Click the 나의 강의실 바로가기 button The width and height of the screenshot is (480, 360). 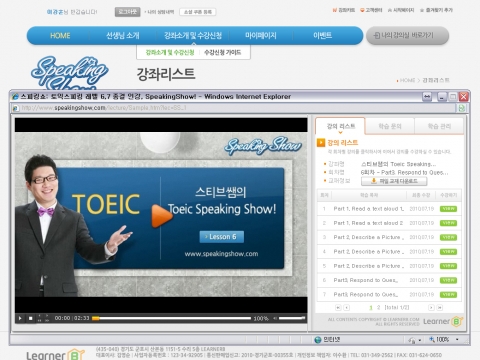point(407,35)
